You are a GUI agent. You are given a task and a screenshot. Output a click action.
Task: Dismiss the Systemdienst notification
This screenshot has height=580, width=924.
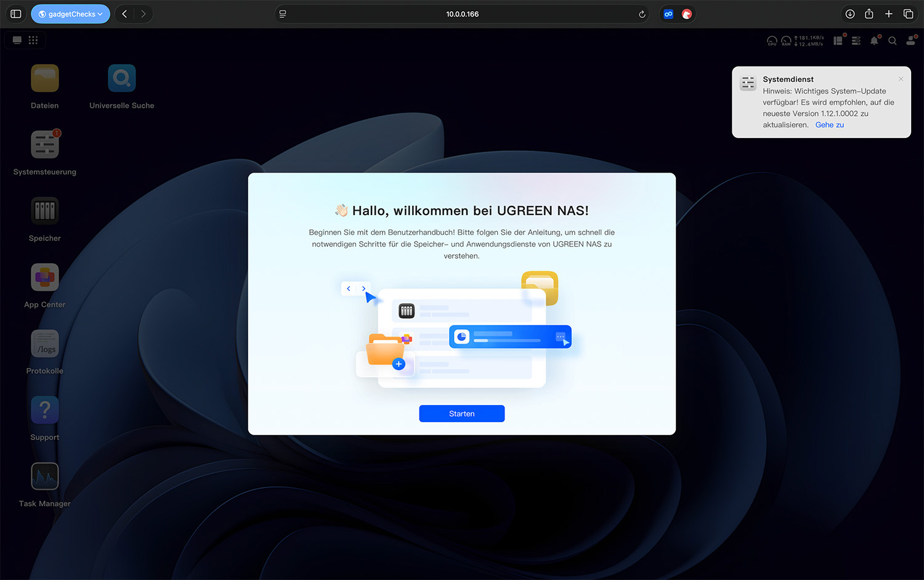pos(901,79)
